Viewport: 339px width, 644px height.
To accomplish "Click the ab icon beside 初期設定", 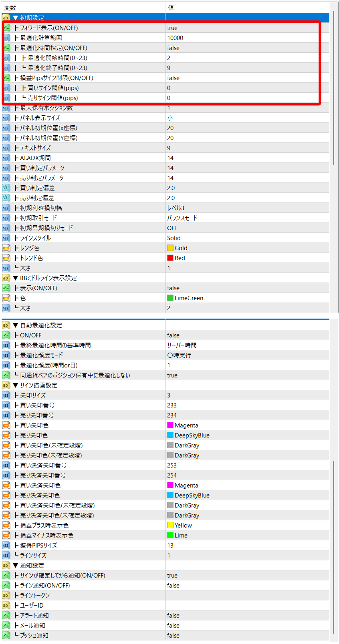I will [6, 18].
